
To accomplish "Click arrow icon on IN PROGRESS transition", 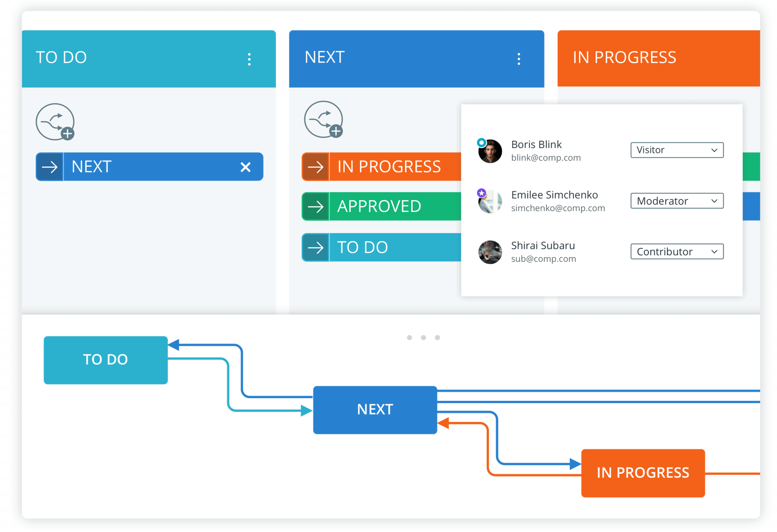I will coord(316,167).
